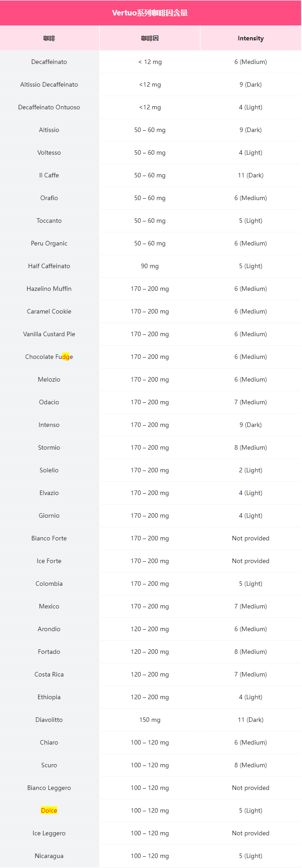Select the 咖啡 column header
Image resolution: width=302 pixels, height=868 pixels.
pyautogui.click(x=49, y=38)
